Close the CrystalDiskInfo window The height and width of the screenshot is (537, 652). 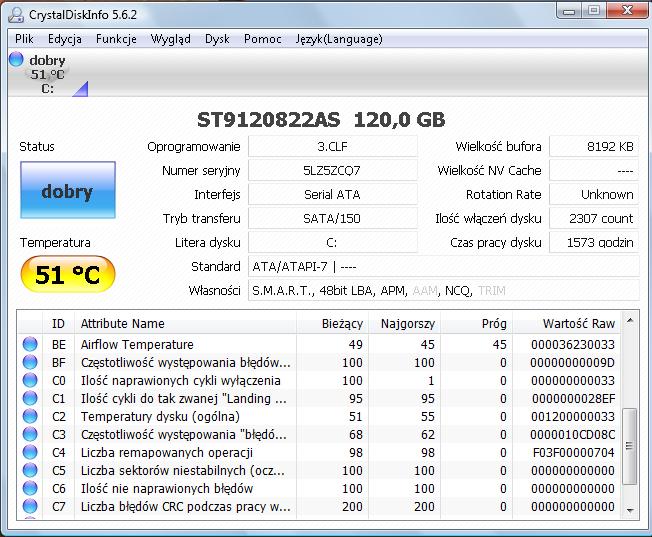click(x=627, y=11)
